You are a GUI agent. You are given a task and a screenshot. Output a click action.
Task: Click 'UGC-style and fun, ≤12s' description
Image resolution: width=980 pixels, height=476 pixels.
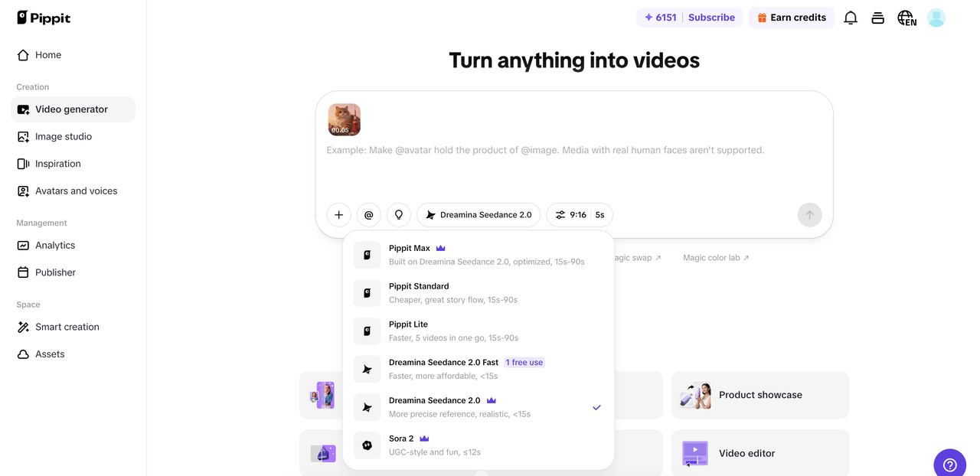[x=435, y=452]
